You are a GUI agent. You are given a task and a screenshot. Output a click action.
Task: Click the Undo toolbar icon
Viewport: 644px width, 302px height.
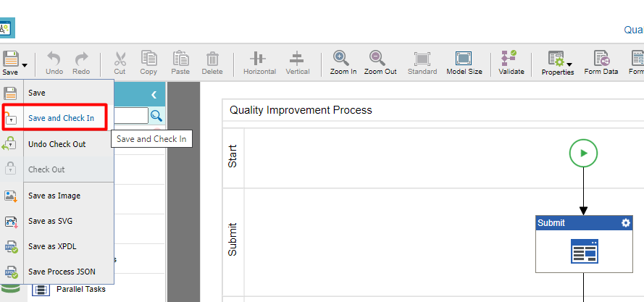click(x=54, y=59)
